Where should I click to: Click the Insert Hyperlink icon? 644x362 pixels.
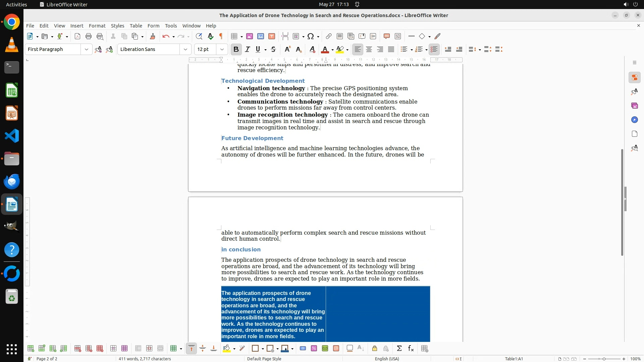pyautogui.click(x=329, y=36)
